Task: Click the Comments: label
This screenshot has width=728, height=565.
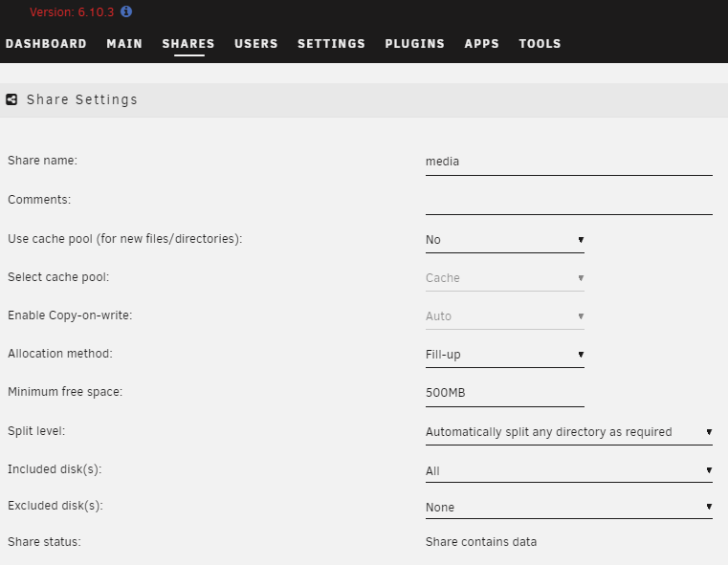Action: [39, 200]
